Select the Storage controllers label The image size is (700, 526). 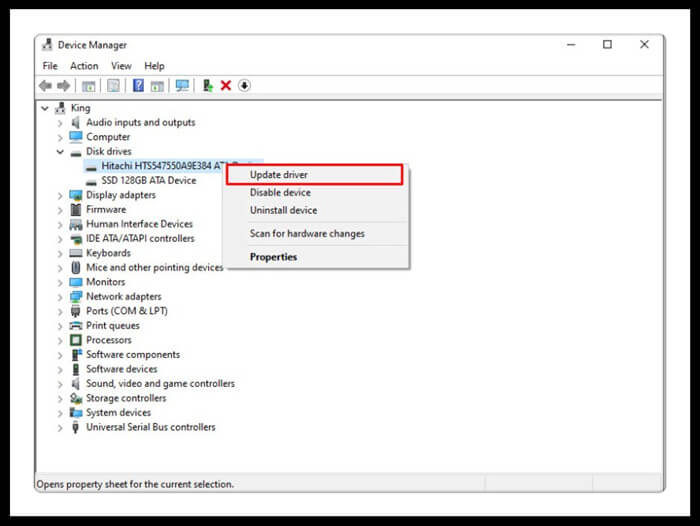(x=126, y=398)
